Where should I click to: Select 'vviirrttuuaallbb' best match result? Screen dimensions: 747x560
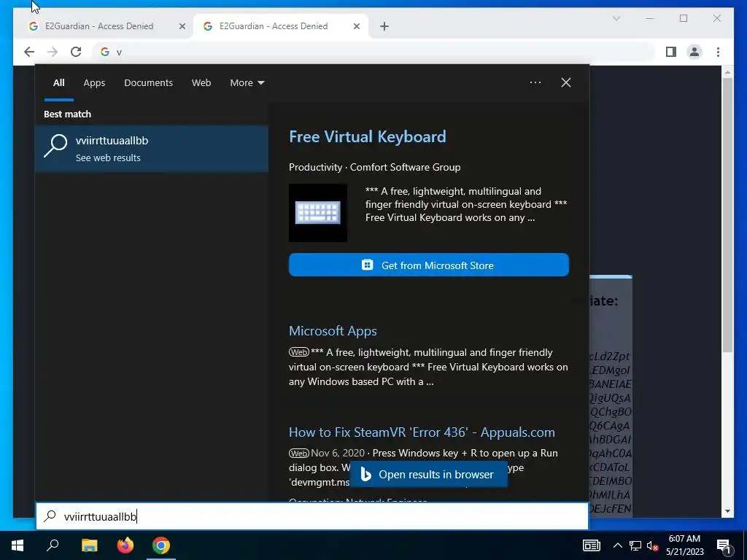pyautogui.click(x=152, y=149)
